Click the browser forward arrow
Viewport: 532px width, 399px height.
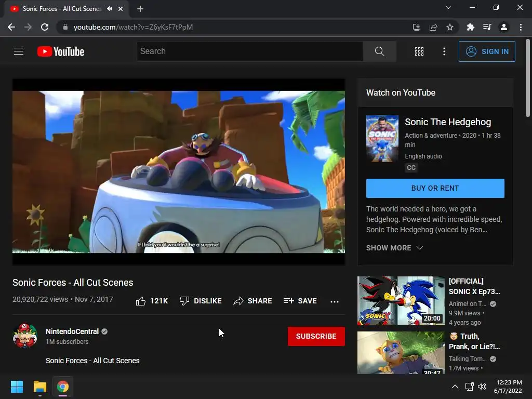(x=28, y=27)
